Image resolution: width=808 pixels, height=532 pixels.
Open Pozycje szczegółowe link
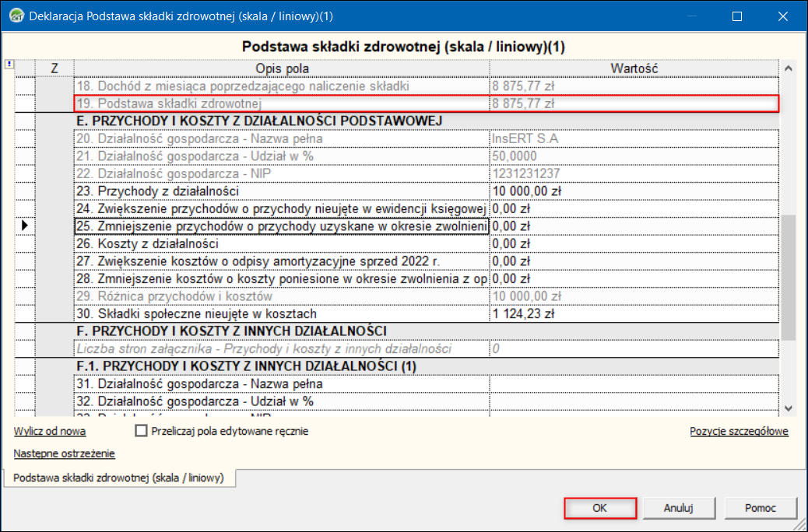(x=739, y=431)
